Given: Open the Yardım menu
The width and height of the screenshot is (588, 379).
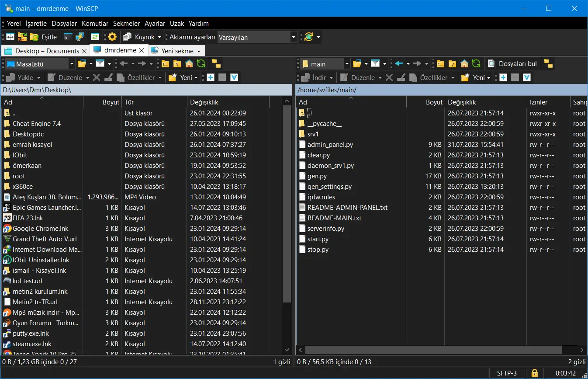Looking at the screenshot, I should click(x=199, y=24).
